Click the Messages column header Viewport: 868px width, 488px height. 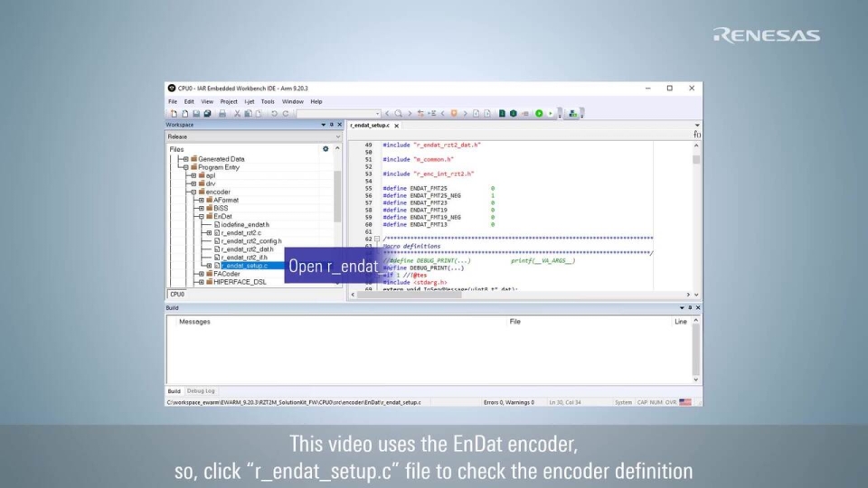pyautogui.click(x=194, y=322)
